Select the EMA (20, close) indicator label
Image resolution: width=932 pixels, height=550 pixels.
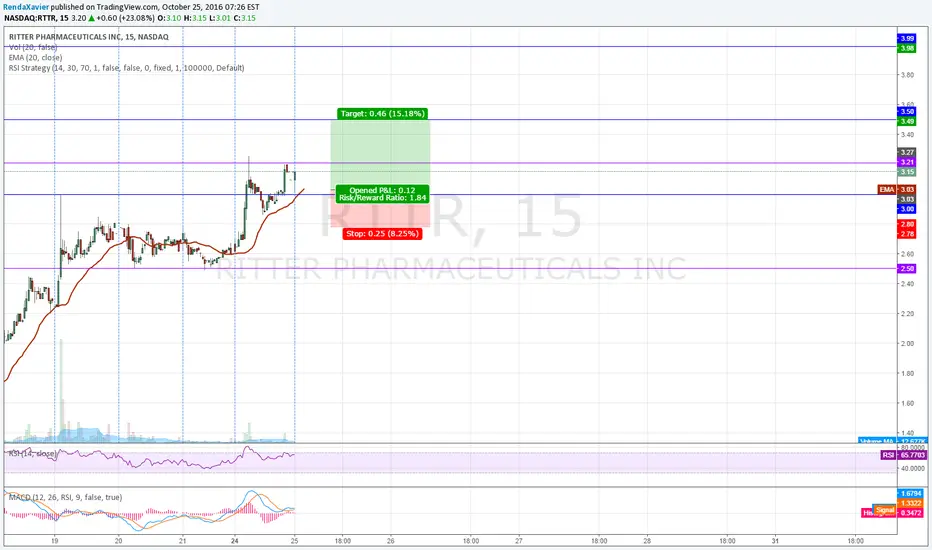(35, 58)
